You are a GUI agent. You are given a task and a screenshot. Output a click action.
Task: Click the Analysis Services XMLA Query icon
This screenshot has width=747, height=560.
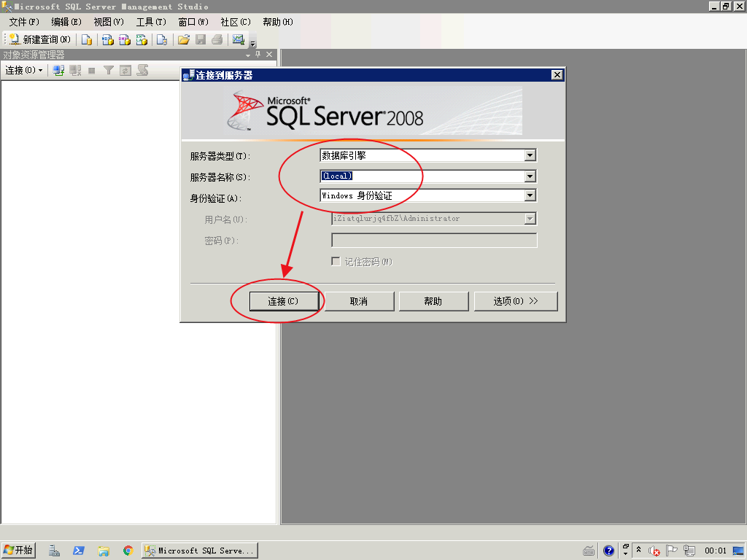[x=142, y=39]
